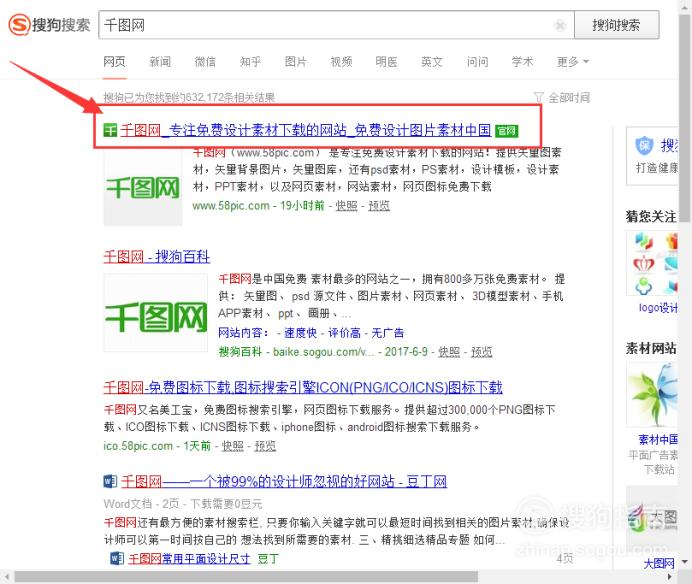Click the horizontal scrollbar right arrow

[669, 576]
